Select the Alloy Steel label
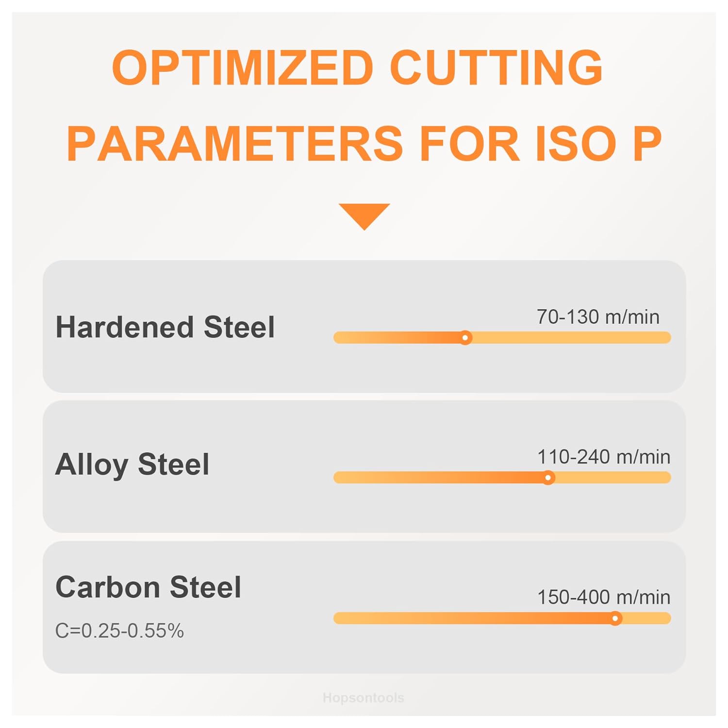 (x=132, y=464)
